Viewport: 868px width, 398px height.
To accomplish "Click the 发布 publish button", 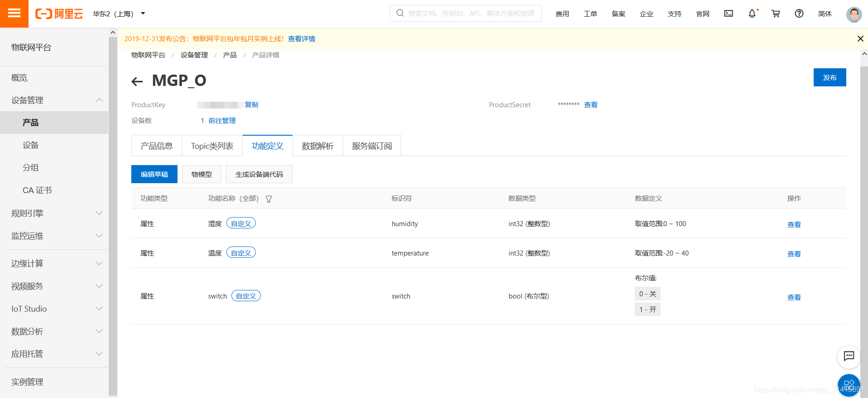I will (x=830, y=77).
